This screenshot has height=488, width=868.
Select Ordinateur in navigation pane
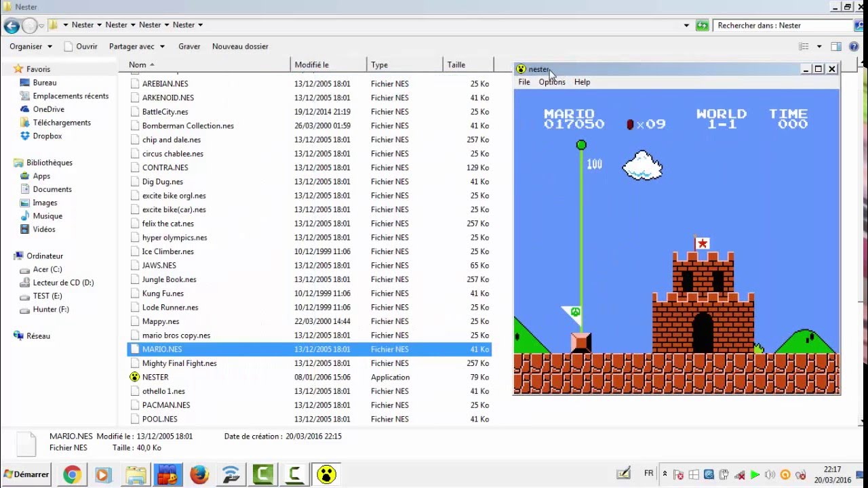point(44,256)
